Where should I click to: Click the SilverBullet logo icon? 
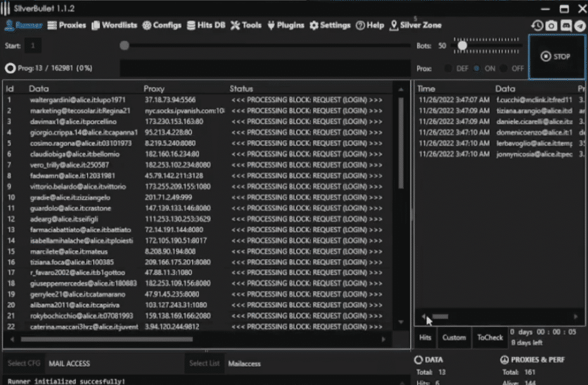click(x=5, y=8)
